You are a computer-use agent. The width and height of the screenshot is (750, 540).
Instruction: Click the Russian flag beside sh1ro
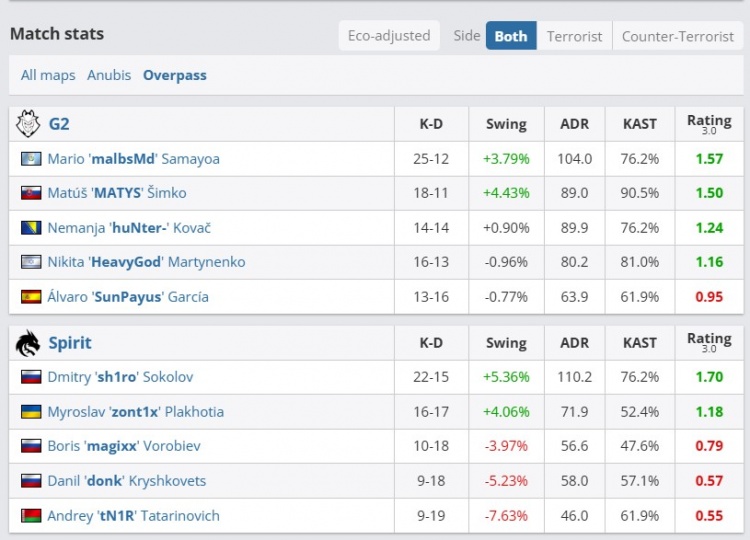click(31, 377)
